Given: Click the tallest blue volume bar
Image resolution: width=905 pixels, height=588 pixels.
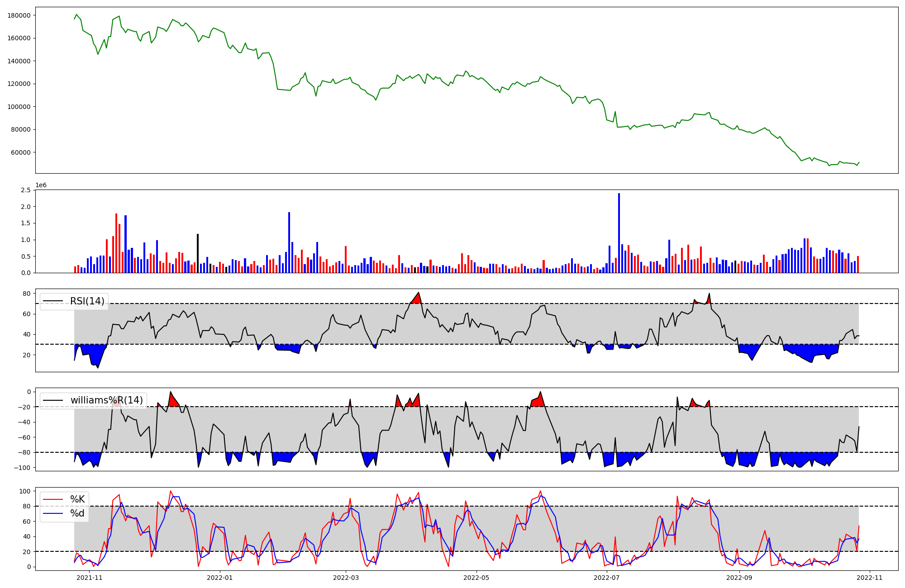Looking at the screenshot, I should coord(619,233).
